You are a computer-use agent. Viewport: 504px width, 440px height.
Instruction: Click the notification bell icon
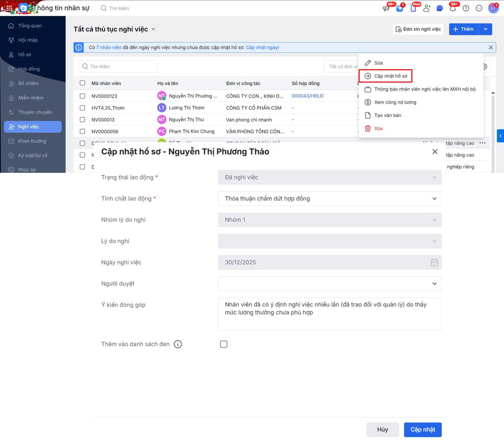pyautogui.click(x=452, y=8)
